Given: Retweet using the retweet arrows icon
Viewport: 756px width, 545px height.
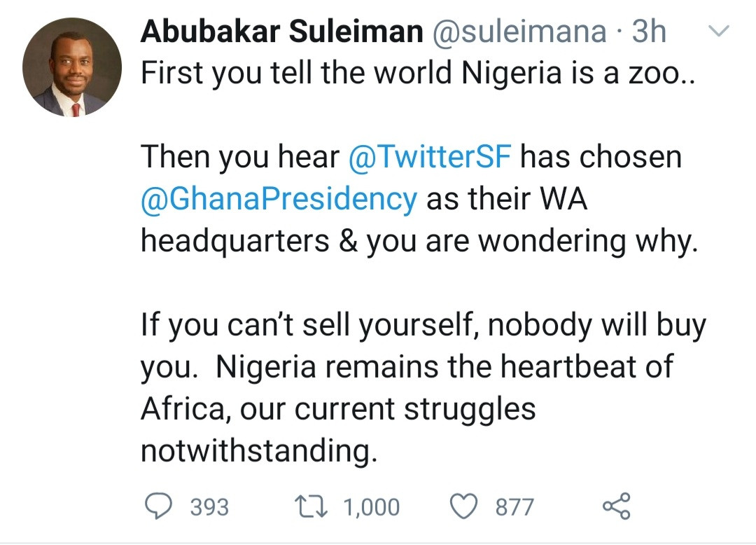Looking at the screenshot, I should tap(313, 506).
